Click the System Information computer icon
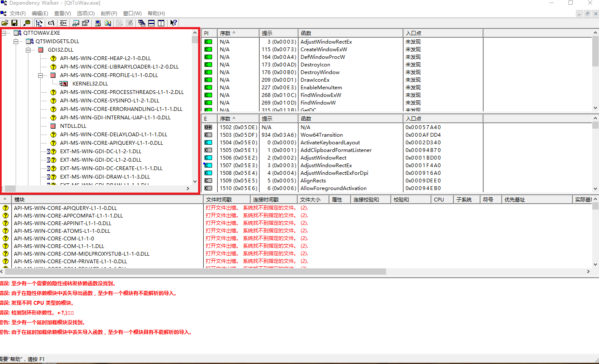599x364 pixels. 98,23
